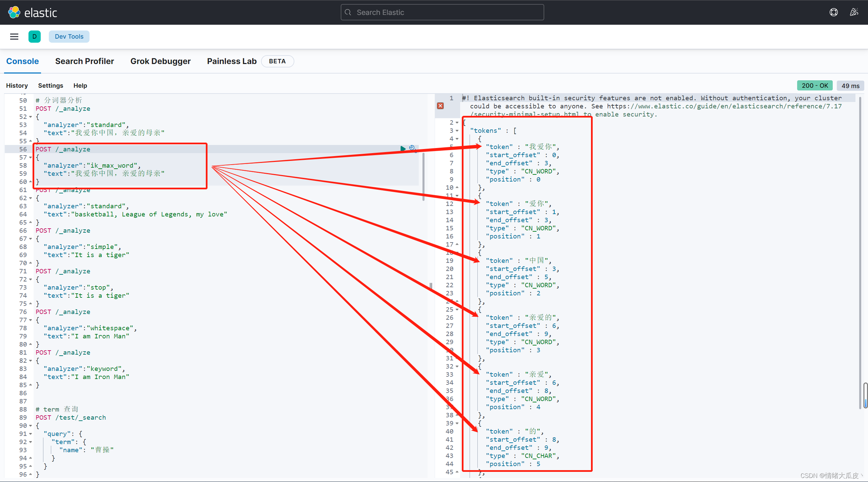
Task: Click the pane resize handle between editors
Action: click(x=431, y=286)
